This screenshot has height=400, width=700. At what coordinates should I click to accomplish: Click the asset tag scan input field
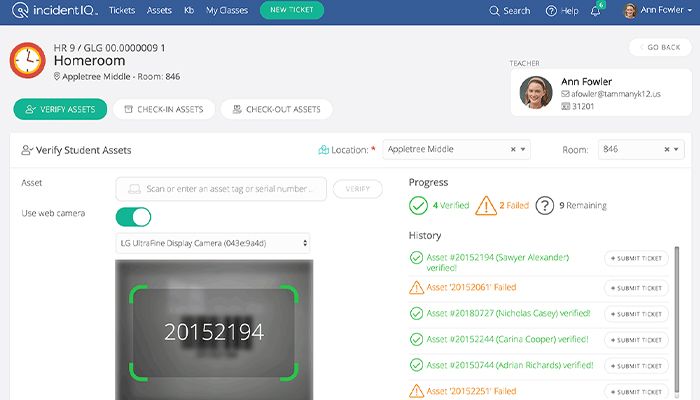pyautogui.click(x=221, y=189)
